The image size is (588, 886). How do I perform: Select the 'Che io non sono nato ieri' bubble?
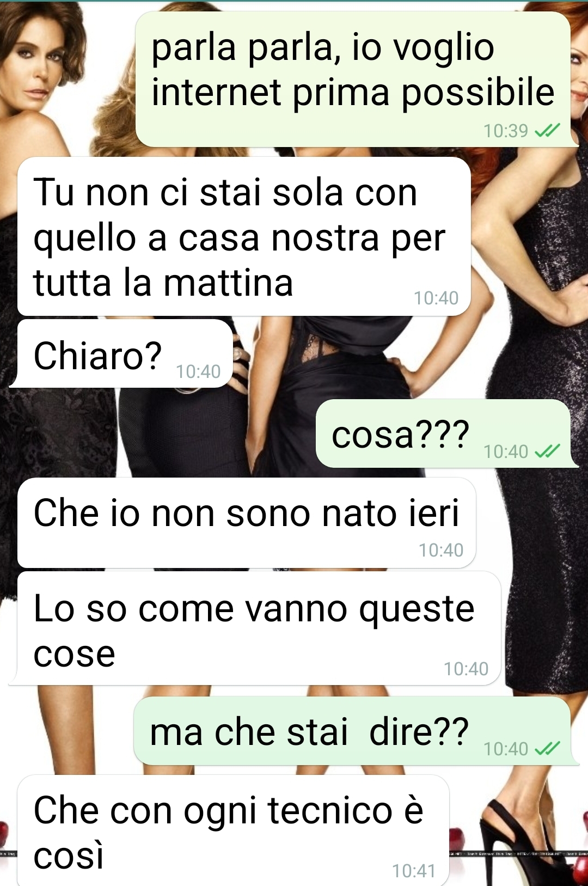point(247,523)
